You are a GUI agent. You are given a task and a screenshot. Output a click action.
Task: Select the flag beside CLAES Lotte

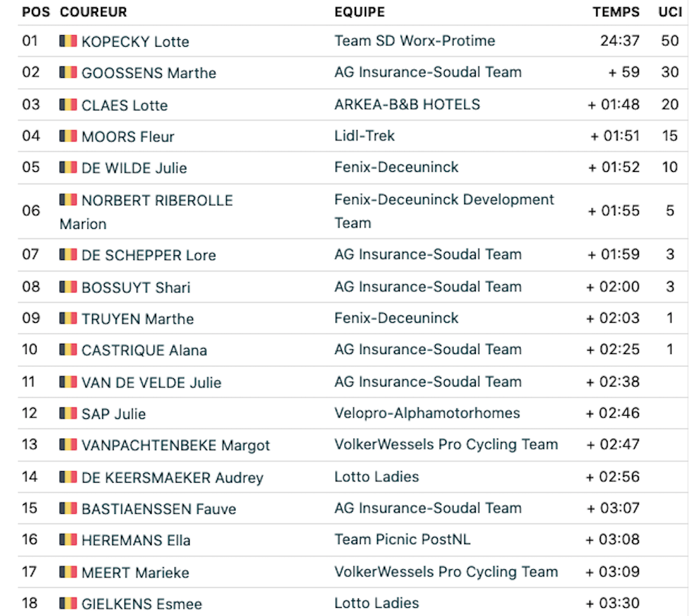[x=68, y=105]
